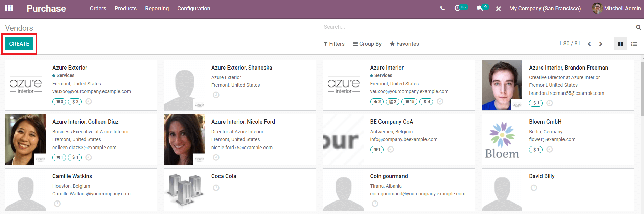Viewport: 644px width, 214px height.
Task: Open conversations chat icon with 9 badge
Action: [483, 8]
